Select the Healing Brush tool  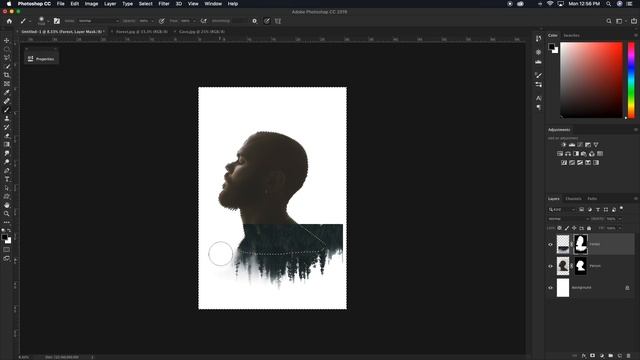(x=7, y=101)
